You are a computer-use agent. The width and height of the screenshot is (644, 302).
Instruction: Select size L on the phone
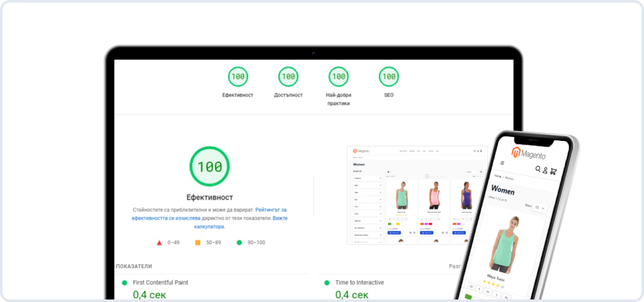[x=497, y=294]
